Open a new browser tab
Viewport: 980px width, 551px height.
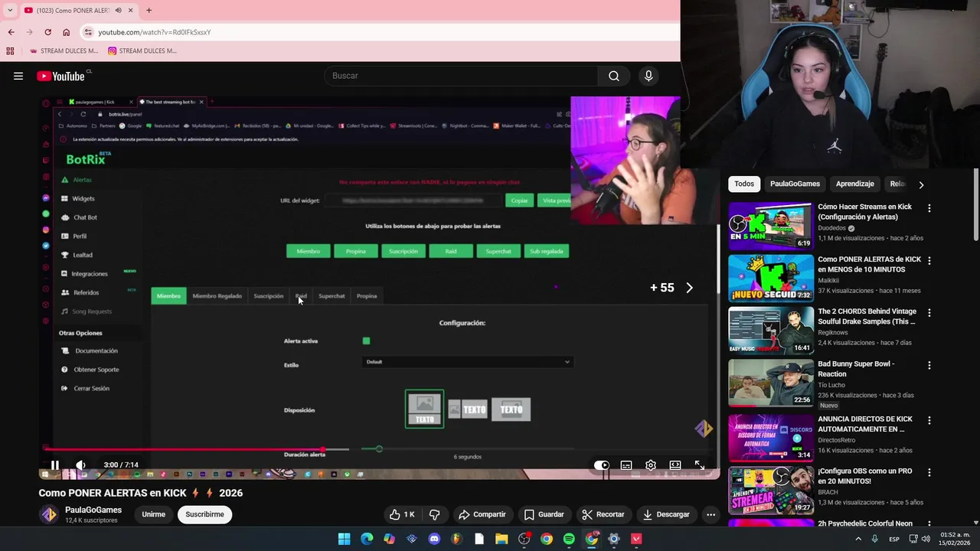[x=149, y=10]
